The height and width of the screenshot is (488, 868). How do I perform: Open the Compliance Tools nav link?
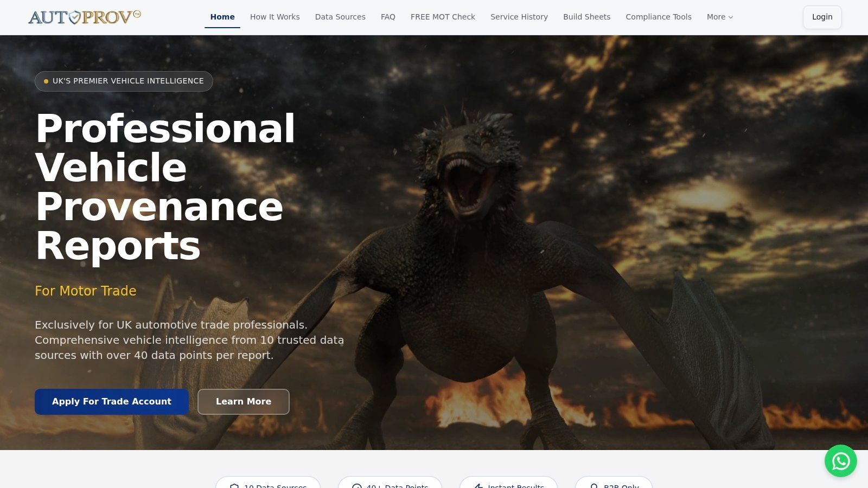(x=659, y=17)
